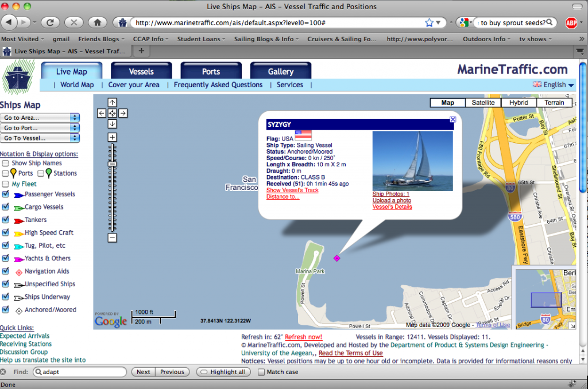Click the Refresh now! link
588x389 pixels.
pyautogui.click(x=303, y=337)
